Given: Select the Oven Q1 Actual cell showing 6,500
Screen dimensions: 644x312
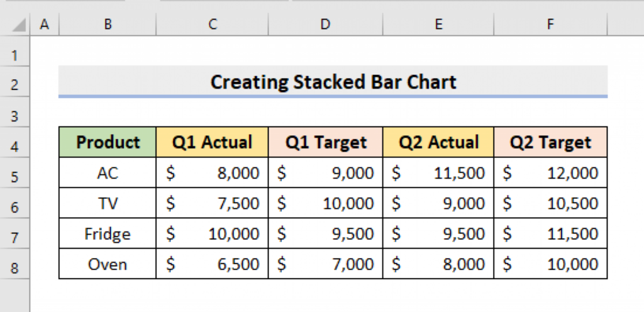Looking at the screenshot, I should (x=213, y=264).
